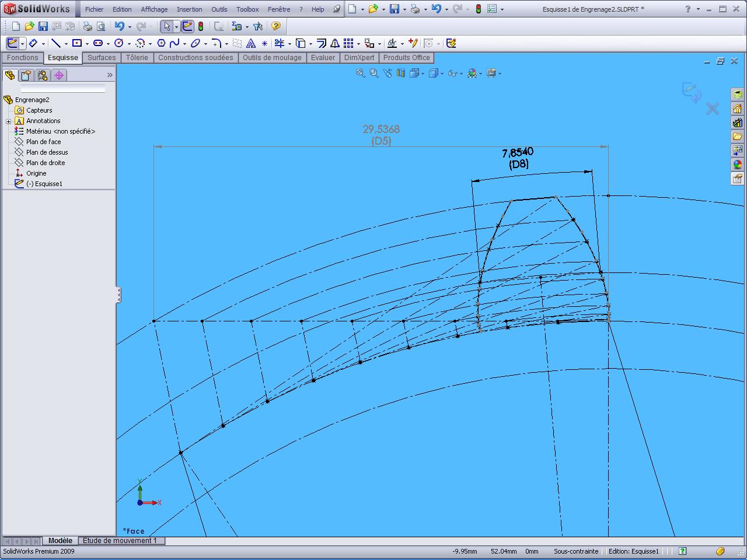
Task: Switch to the Evaluer tab
Action: [x=323, y=58]
